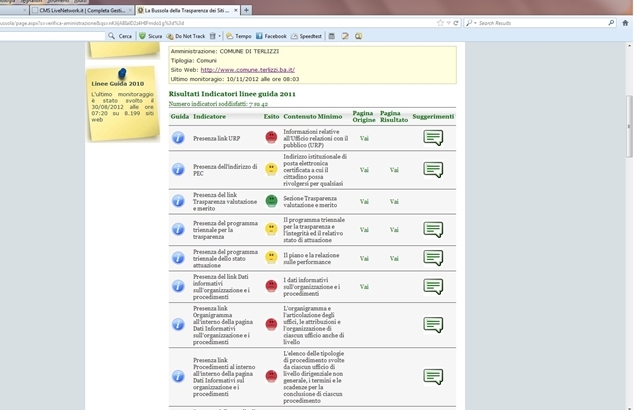Screen dimensions: 640x410
Task: Open info icon for Trasparenza valutazione e merito
Action: [178, 201]
